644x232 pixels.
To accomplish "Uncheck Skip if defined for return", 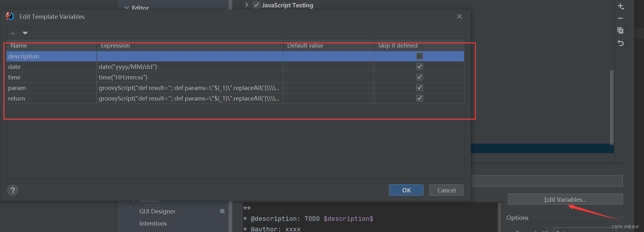I will pos(420,98).
